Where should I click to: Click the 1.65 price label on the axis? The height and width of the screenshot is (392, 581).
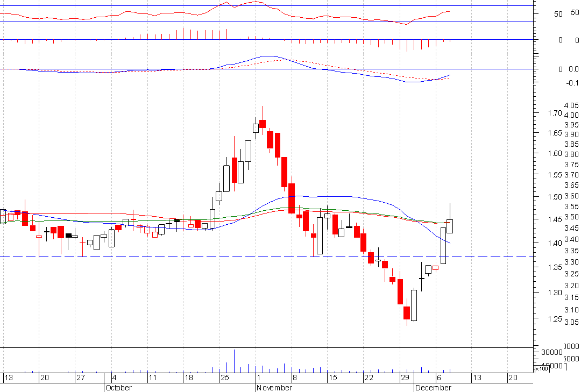555,133
